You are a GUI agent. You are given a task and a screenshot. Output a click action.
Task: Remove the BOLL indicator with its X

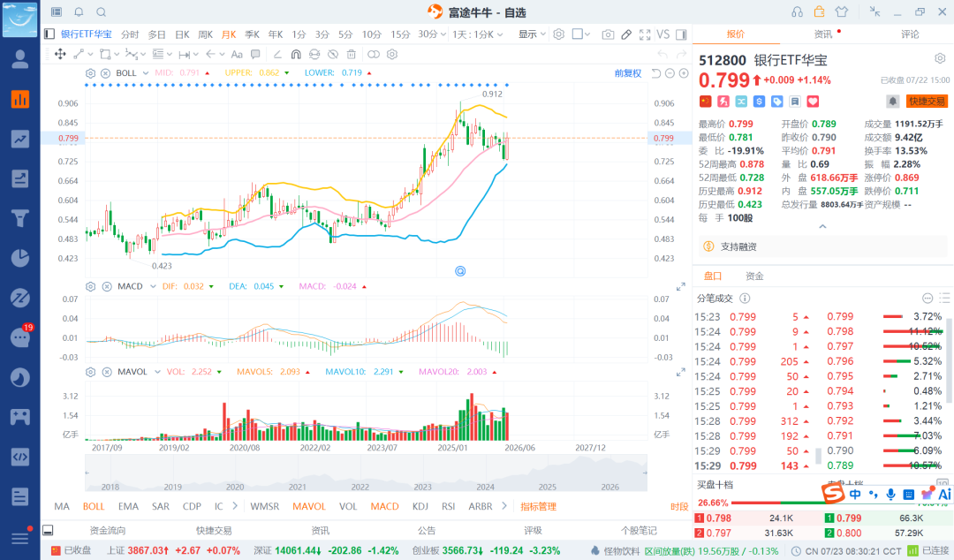click(x=105, y=73)
